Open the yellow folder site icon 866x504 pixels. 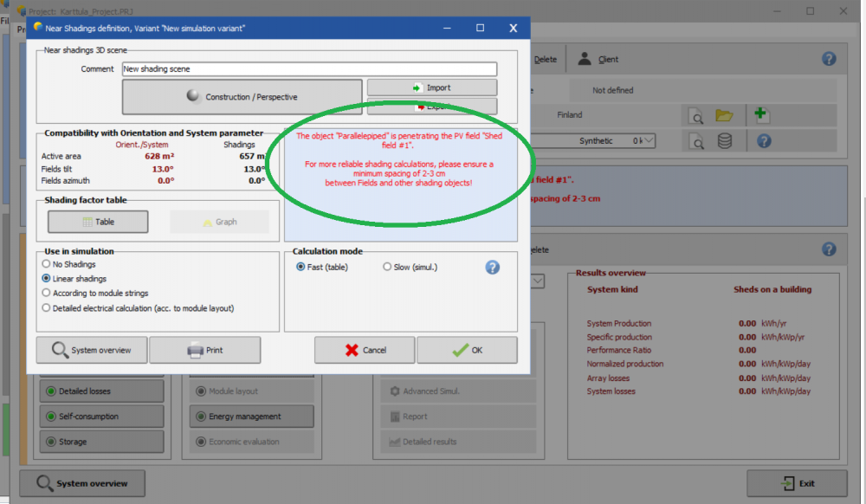724,115
